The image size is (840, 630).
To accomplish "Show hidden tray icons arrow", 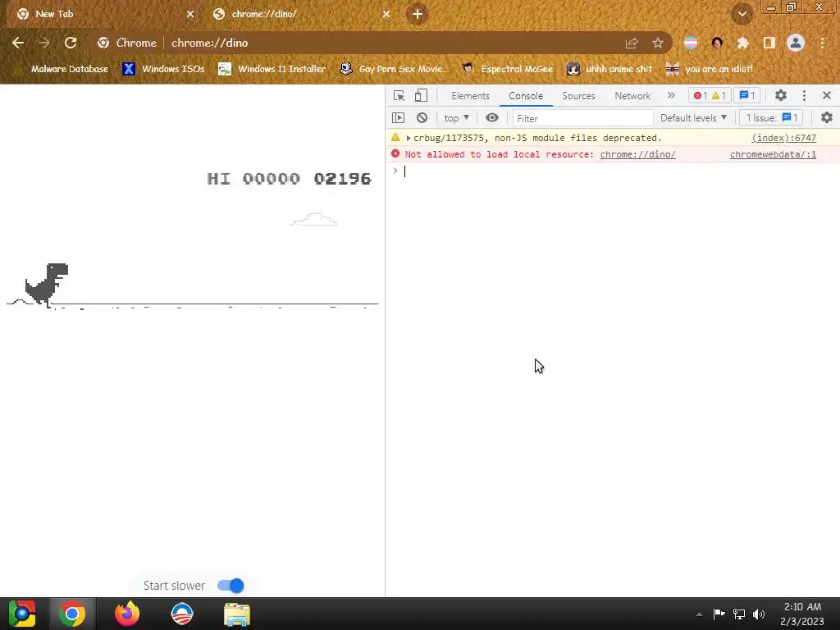I will [x=699, y=614].
